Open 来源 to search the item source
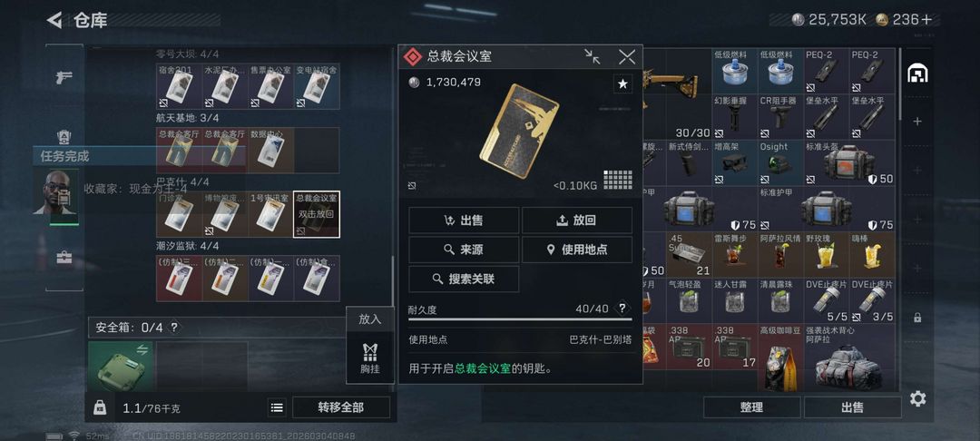 point(464,250)
